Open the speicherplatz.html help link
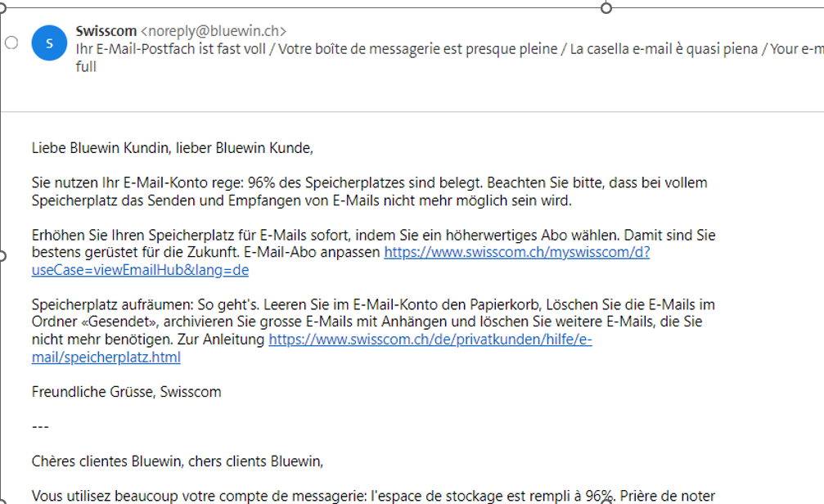Viewport: 824px width, 504px height. tap(430, 340)
